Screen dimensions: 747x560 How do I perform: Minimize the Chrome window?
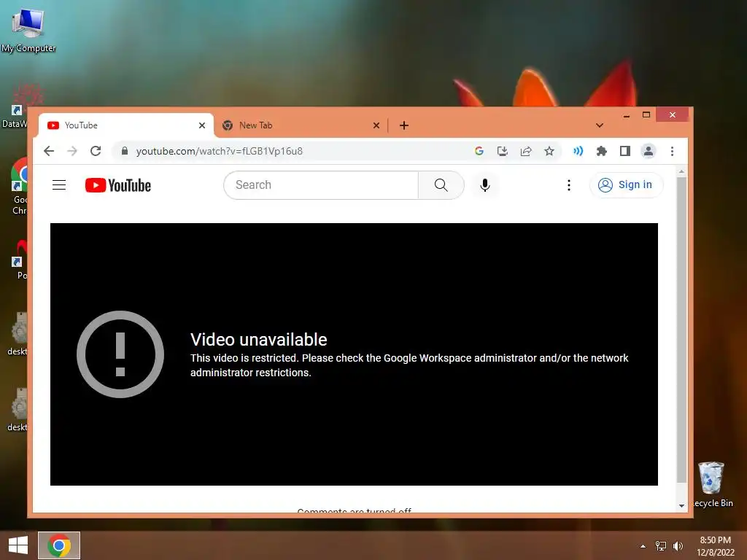pyautogui.click(x=627, y=115)
